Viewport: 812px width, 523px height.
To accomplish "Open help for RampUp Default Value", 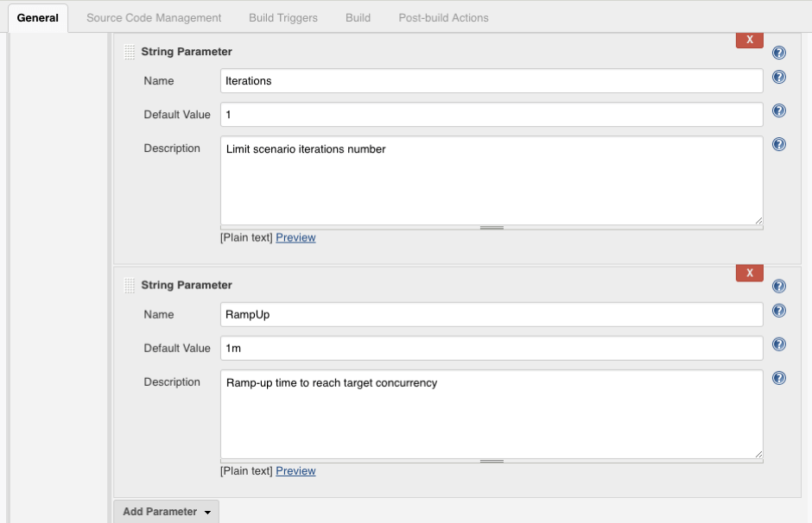I will tap(778, 344).
